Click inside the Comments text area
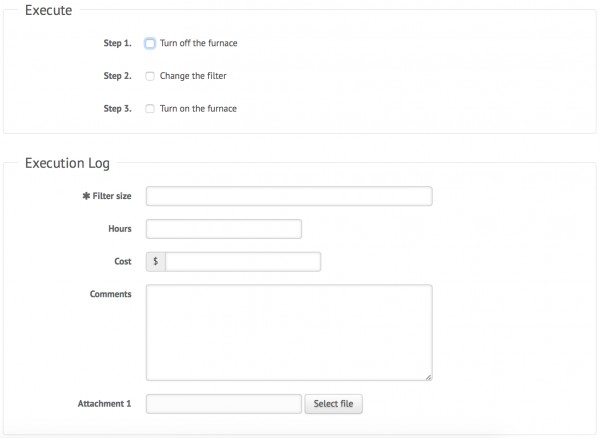The height and width of the screenshot is (438, 600). pyautogui.click(x=289, y=332)
